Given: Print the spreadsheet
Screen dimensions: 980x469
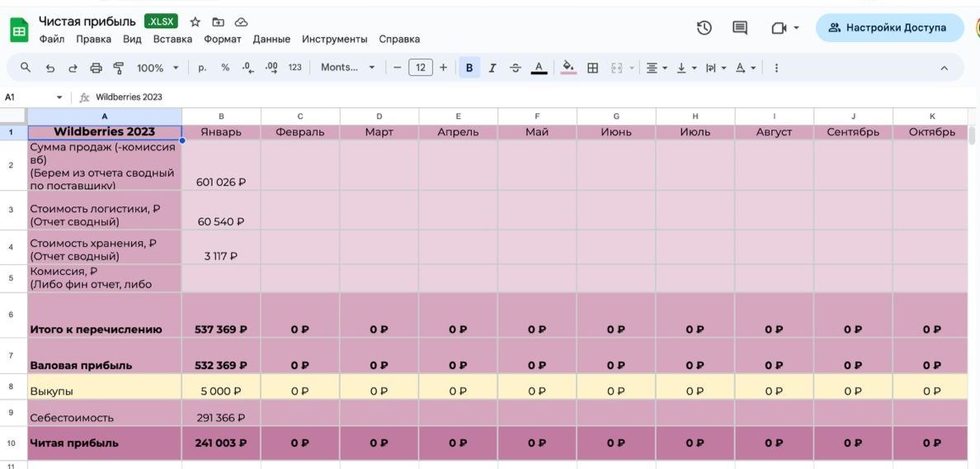Looking at the screenshot, I should coord(96,68).
